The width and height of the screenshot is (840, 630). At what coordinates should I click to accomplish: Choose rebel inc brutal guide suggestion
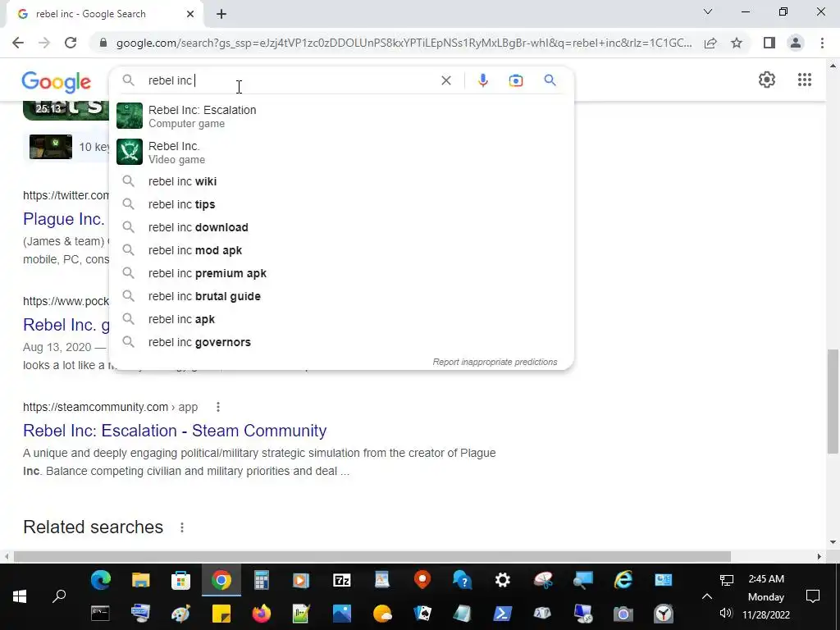coord(341,297)
